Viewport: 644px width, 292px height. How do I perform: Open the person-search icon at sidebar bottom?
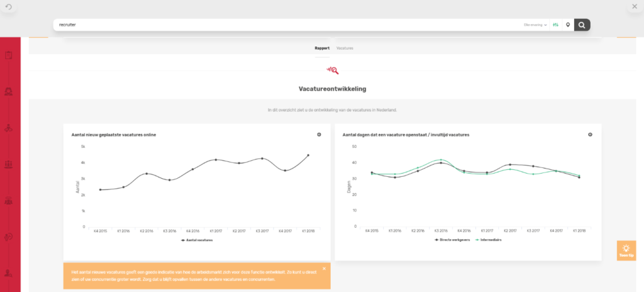[x=8, y=272]
